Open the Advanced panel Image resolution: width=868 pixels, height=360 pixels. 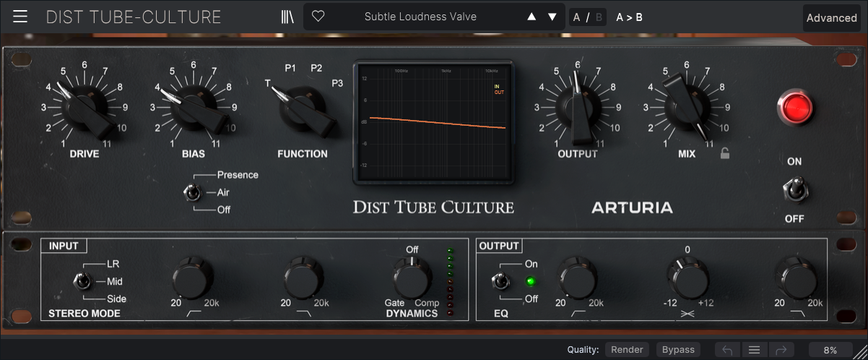click(831, 18)
